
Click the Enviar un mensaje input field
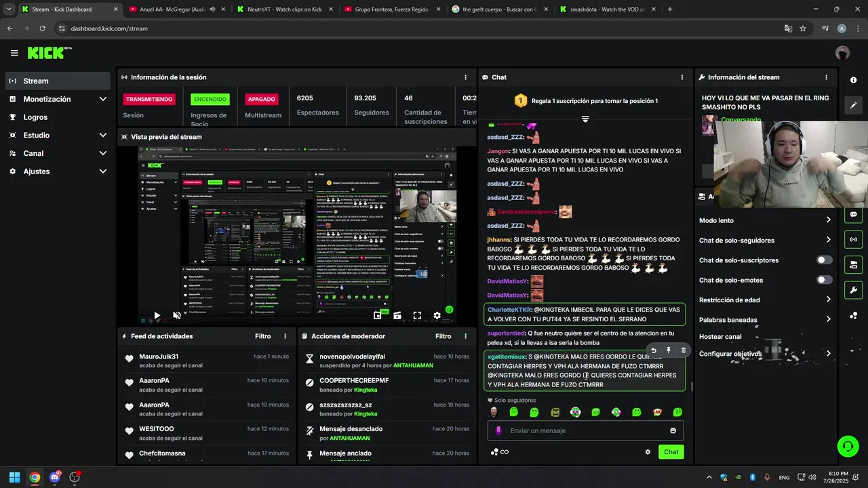585,430
